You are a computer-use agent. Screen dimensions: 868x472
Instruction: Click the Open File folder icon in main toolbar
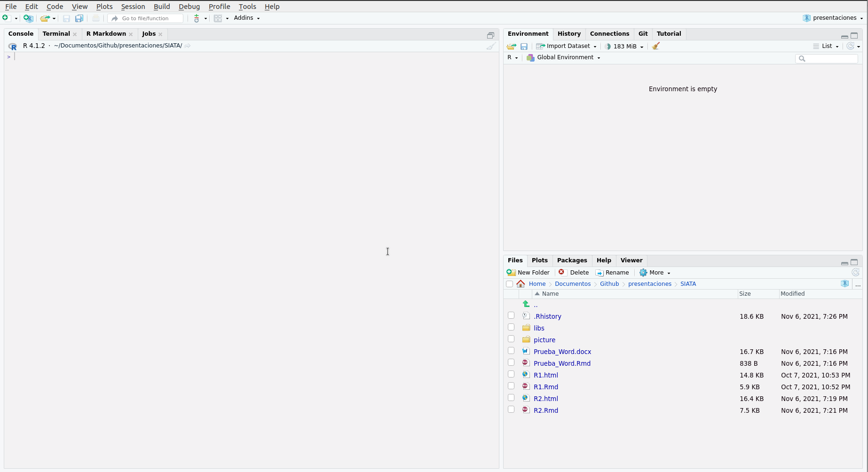click(x=45, y=18)
